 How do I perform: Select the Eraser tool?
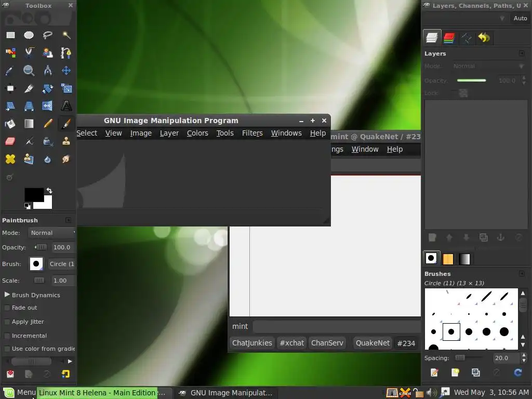coord(10,141)
